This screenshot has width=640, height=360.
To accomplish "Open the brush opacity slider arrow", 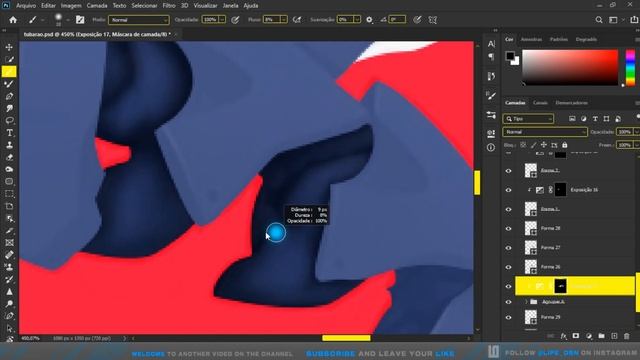I will pos(222,20).
